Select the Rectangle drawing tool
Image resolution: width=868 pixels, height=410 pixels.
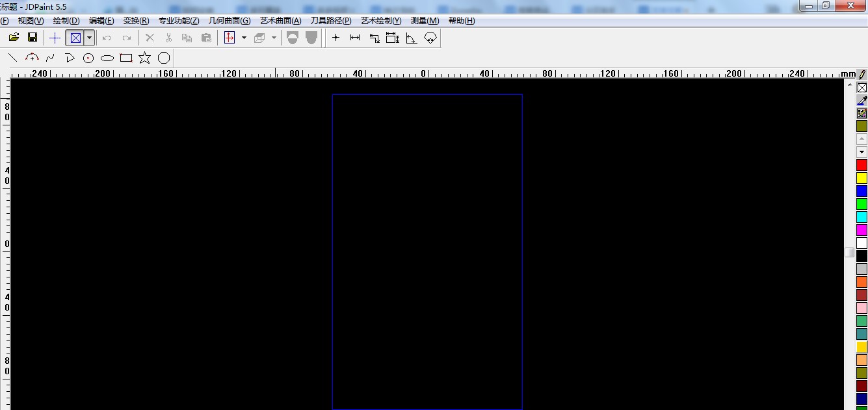point(125,57)
